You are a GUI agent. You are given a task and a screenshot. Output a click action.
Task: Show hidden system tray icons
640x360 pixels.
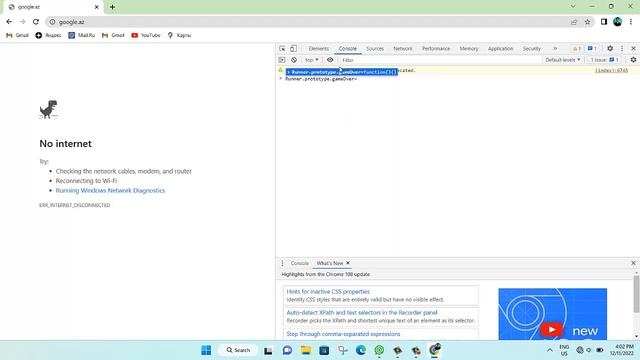(549, 350)
